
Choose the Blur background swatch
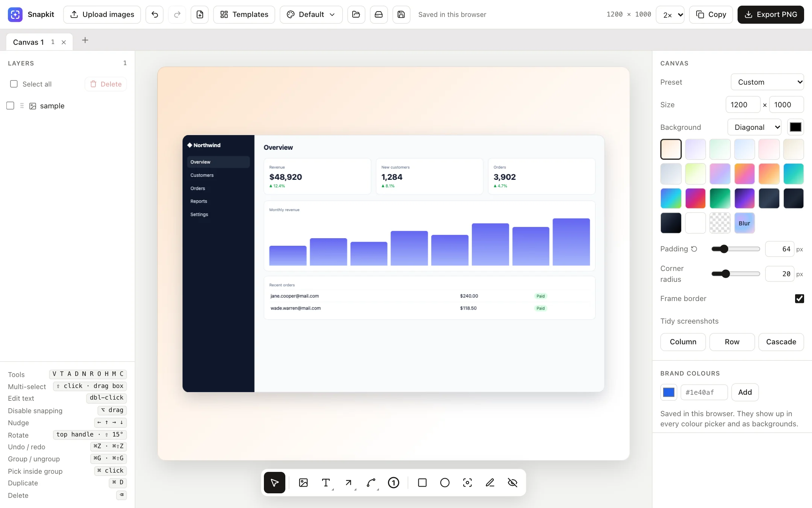[744, 223]
